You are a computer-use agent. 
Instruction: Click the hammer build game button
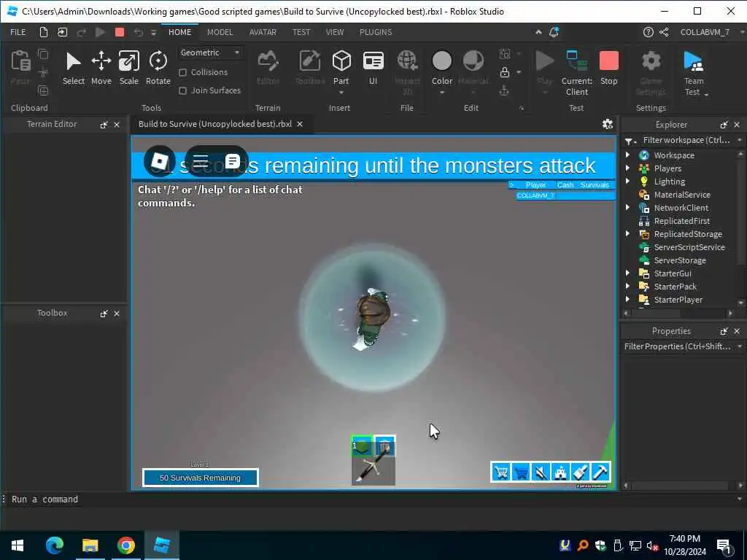tap(600, 472)
